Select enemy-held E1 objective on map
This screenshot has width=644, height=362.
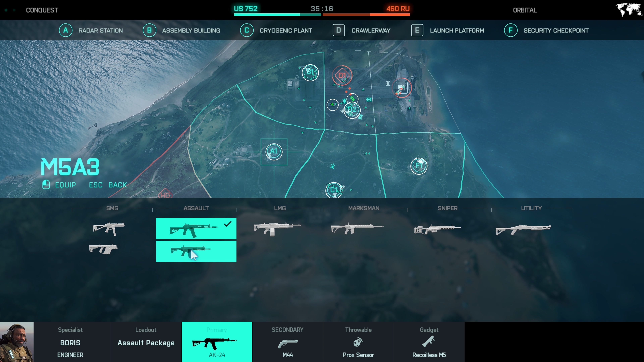coord(401,88)
